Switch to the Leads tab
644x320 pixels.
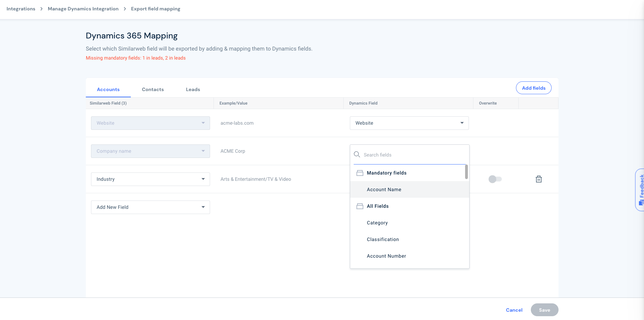(x=193, y=89)
